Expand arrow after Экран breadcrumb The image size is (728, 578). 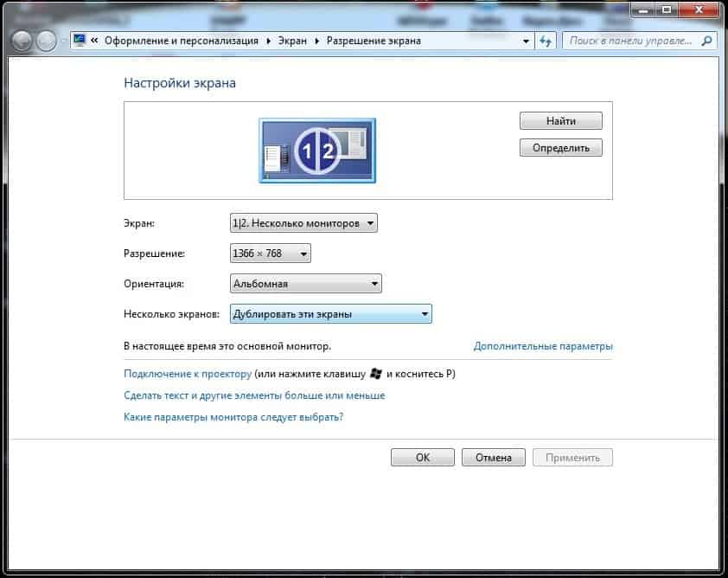click(317, 41)
